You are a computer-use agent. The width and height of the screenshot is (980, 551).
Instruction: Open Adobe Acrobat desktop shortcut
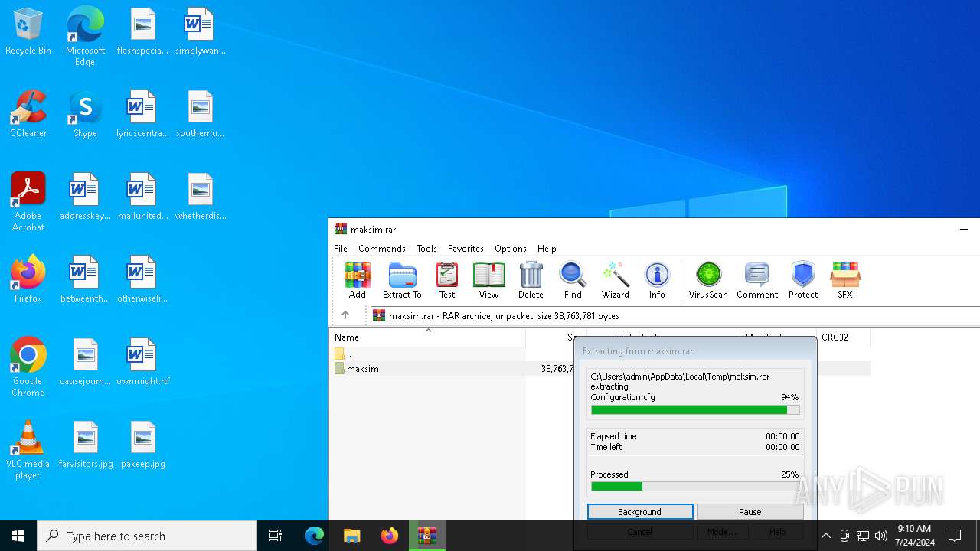click(x=28, y=202)
